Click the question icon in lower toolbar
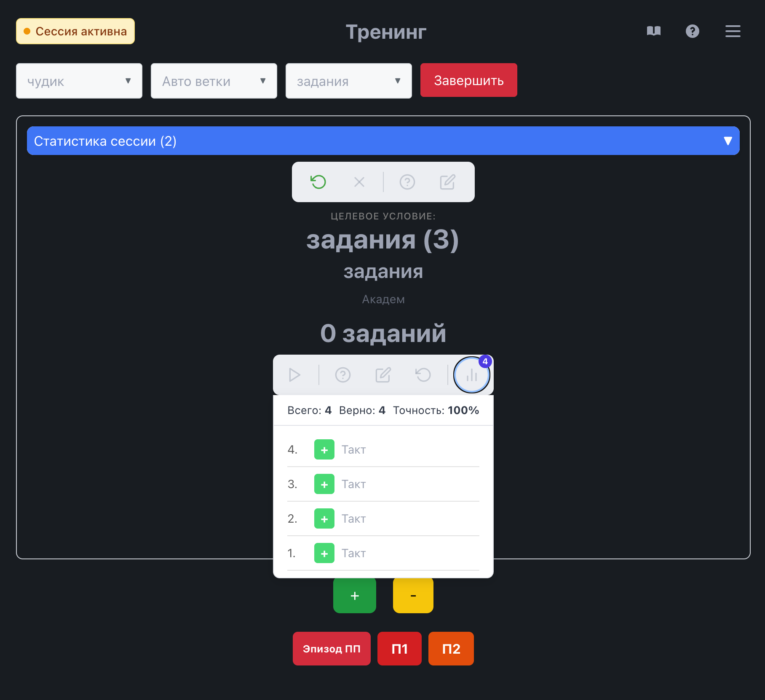Screen dimensions: 765x700 pyautogui.click(x=342, y=375)
